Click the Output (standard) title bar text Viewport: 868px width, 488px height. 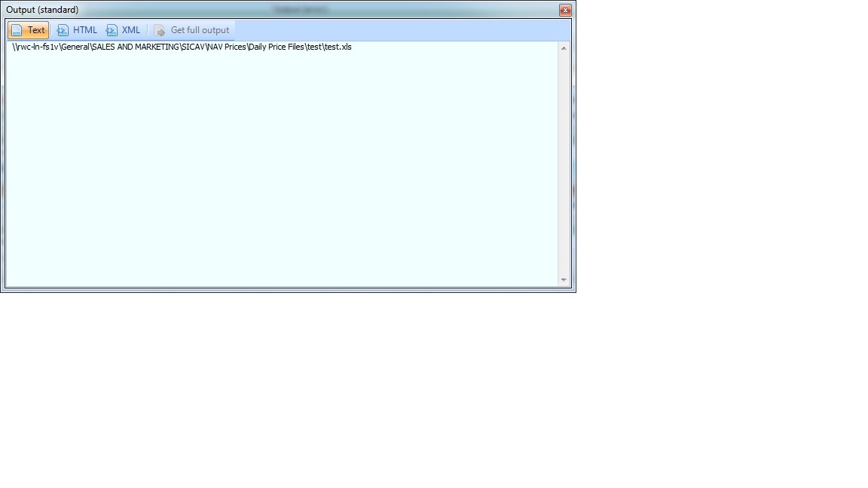(42, 10)
